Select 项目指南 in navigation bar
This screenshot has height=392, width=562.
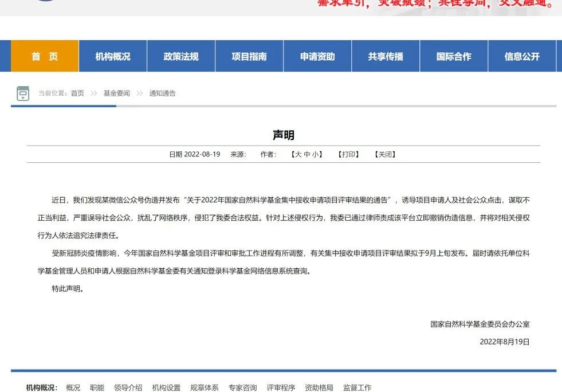(x=249, y=56)
